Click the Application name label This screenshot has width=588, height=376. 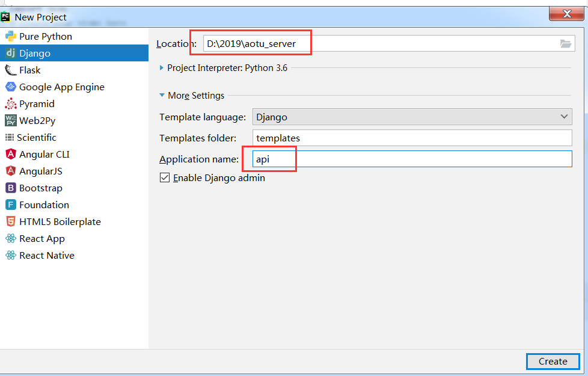point(199,159)
